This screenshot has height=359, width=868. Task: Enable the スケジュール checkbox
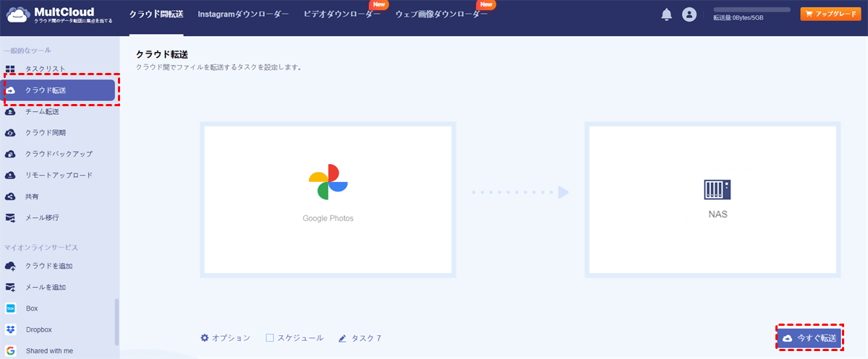click(270, 338)
